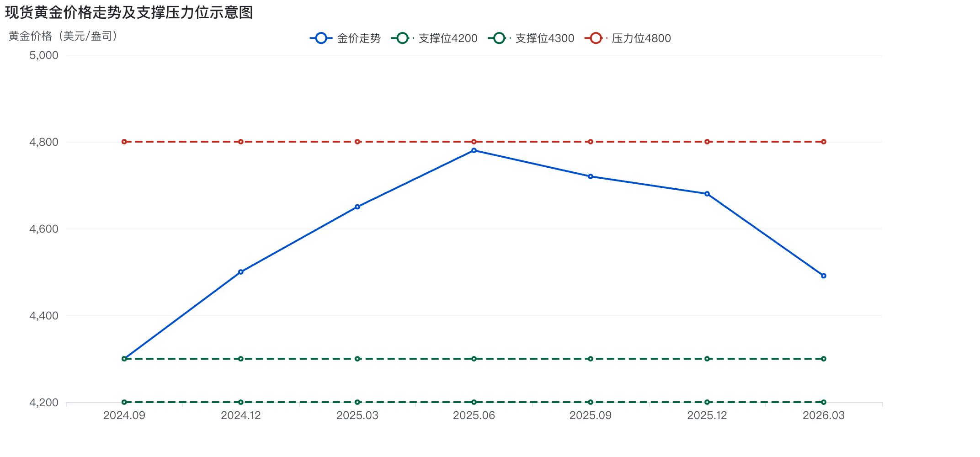Select the 4300 support point at 2025.12
The width and height of the screenshot is (980, 457).
pos(707,359)
